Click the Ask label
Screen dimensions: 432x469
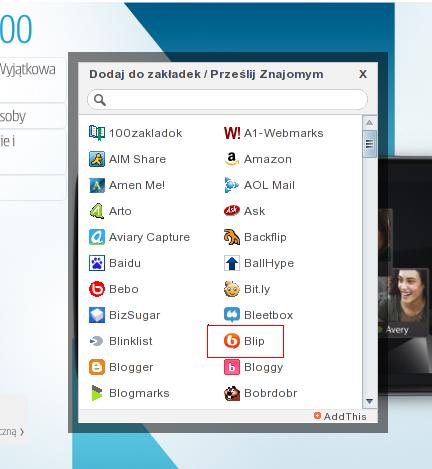254,211
